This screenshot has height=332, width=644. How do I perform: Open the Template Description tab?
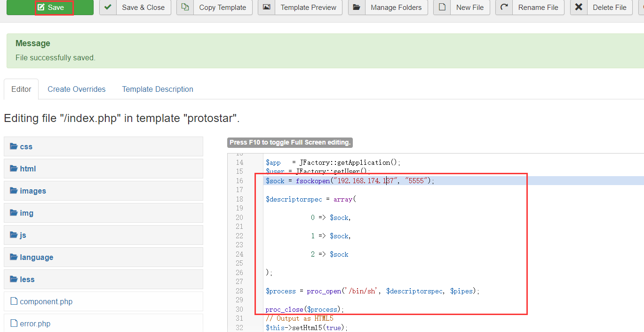point(158,89)
